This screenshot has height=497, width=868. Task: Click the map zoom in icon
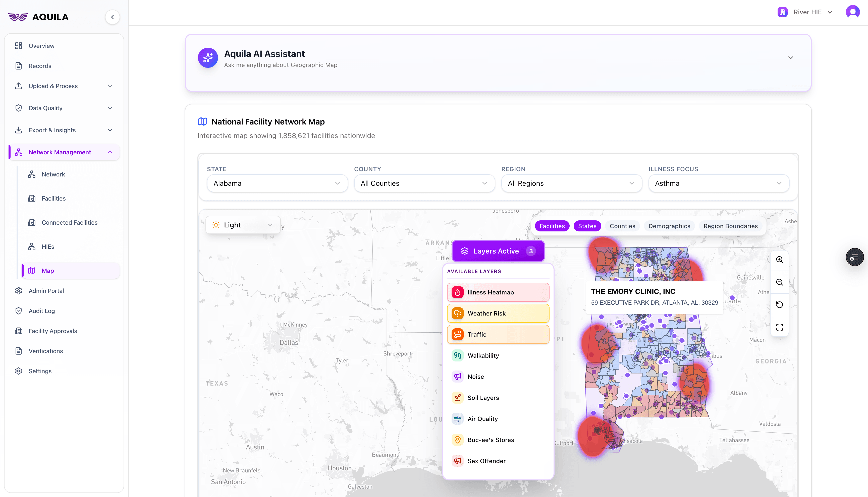779,260
